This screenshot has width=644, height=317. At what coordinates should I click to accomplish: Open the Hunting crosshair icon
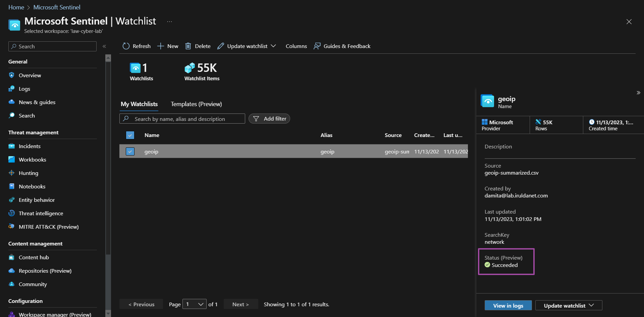[12, 173]
